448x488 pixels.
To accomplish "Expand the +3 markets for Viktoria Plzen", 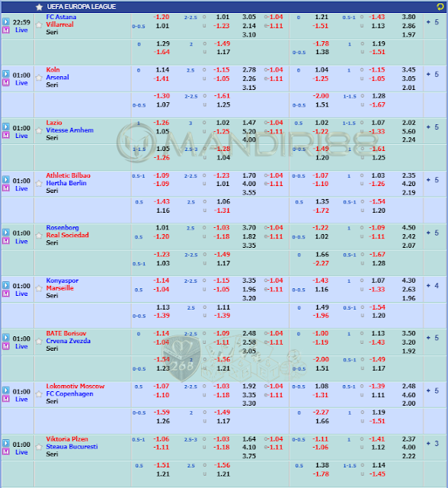I will pyautogui.click(x=433, y=444).
